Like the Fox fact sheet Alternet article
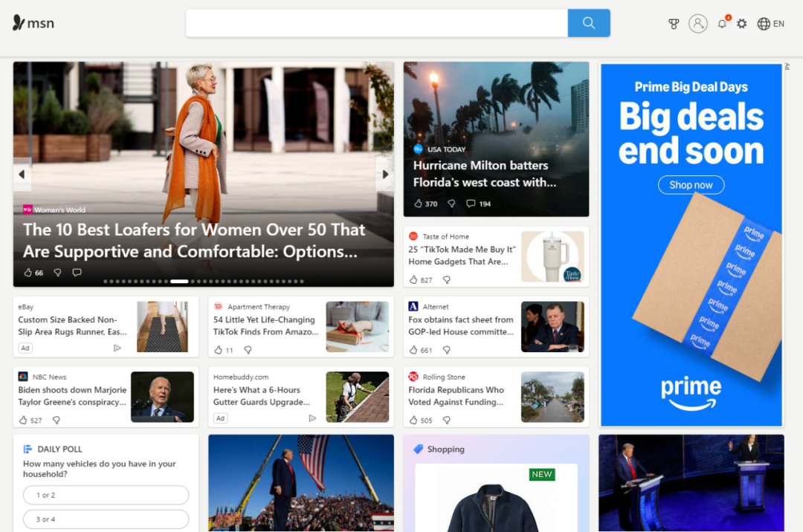The width and height of the screenshot is (803, 532). [420, 350]
